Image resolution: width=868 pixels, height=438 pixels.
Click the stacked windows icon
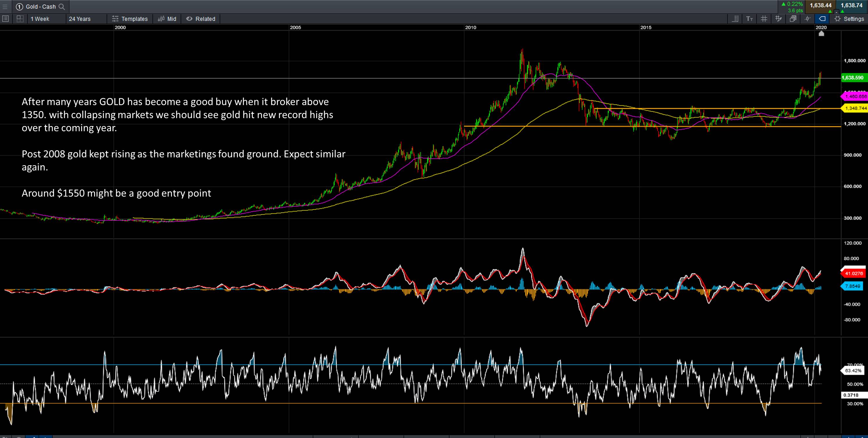[793, 19]
